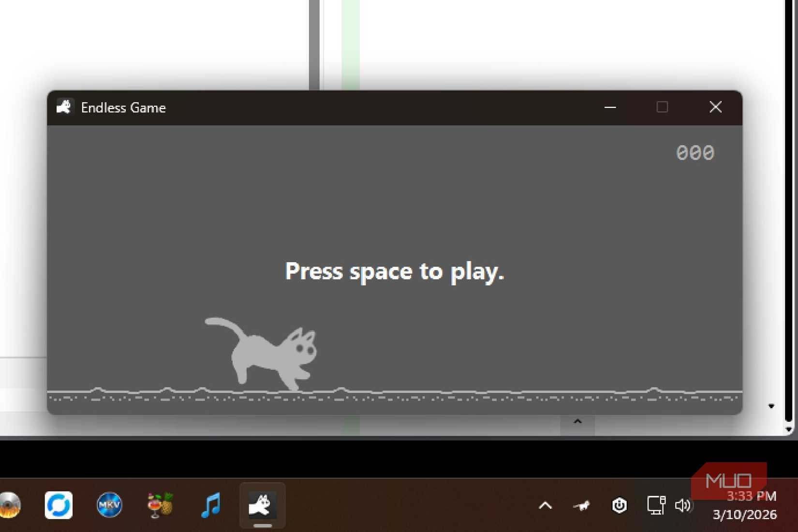Open MakeMKV from the taskbar

coord(109,505)
